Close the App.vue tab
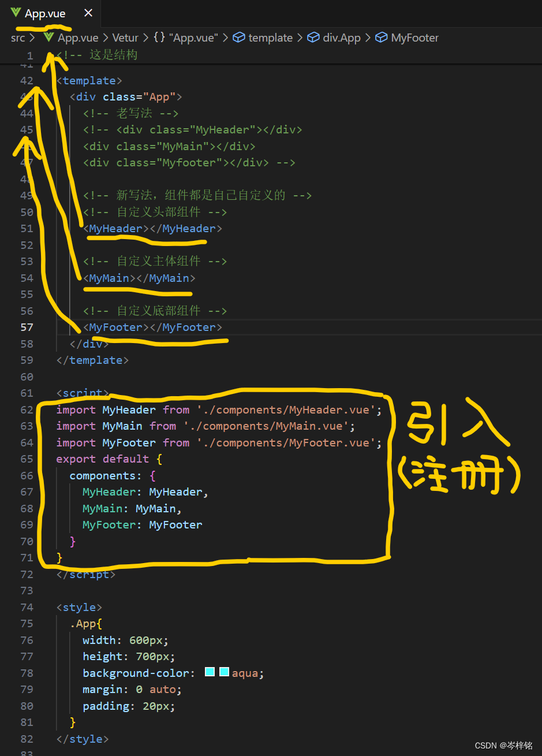The image size is (542, 756). (88, 12)
